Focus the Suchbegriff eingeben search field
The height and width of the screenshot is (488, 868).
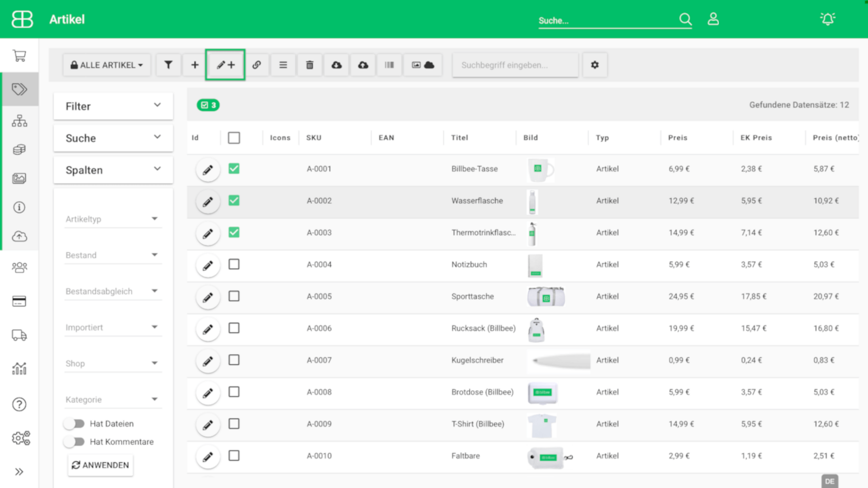coord(515,65)
